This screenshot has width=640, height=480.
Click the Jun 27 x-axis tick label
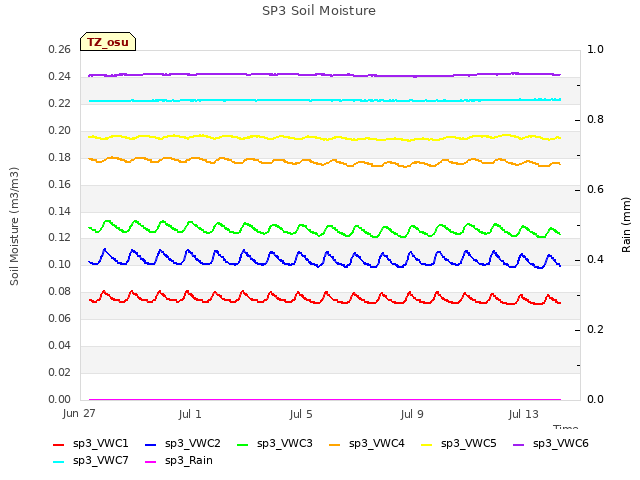pyautogui.click(x=79, y=413)
